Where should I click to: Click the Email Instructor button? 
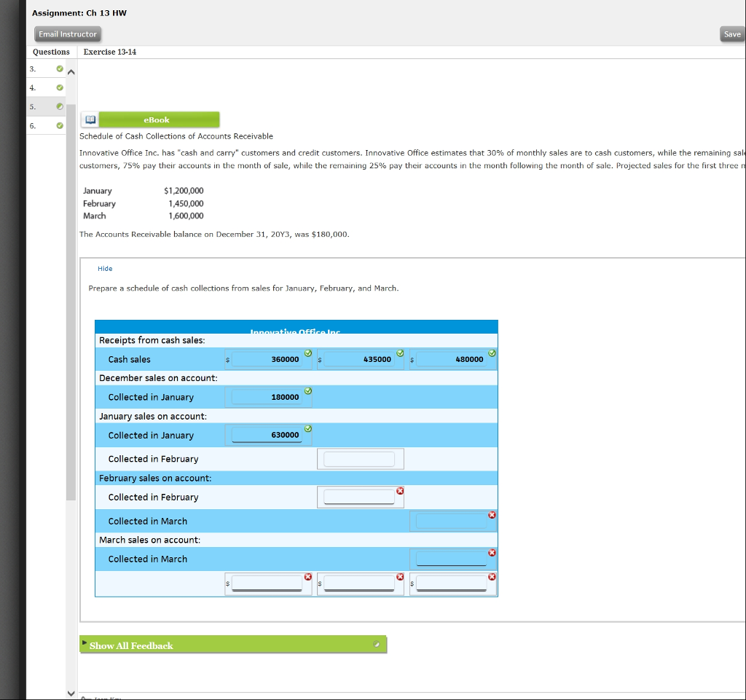pos(67,34)
